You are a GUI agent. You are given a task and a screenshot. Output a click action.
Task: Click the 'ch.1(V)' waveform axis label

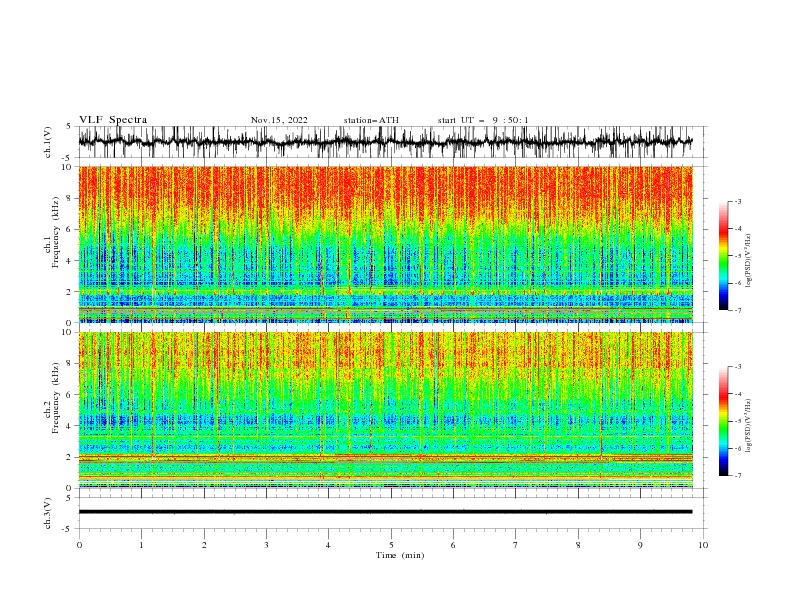coord(48,142)
